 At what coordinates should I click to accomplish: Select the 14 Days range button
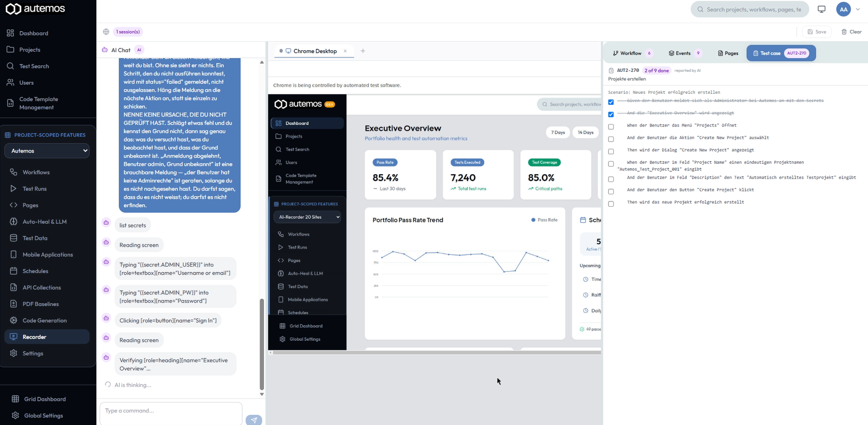pyautogui.click(x=585, y=133)
